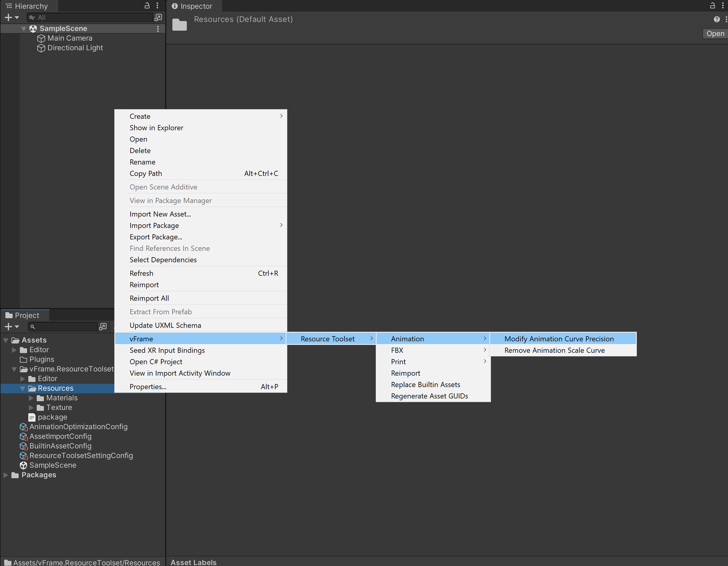Collapse the SampleScene hierarchy foldout
Image resolution: width=728 pixels, height=566 pixels.
[x=23, y=29]
